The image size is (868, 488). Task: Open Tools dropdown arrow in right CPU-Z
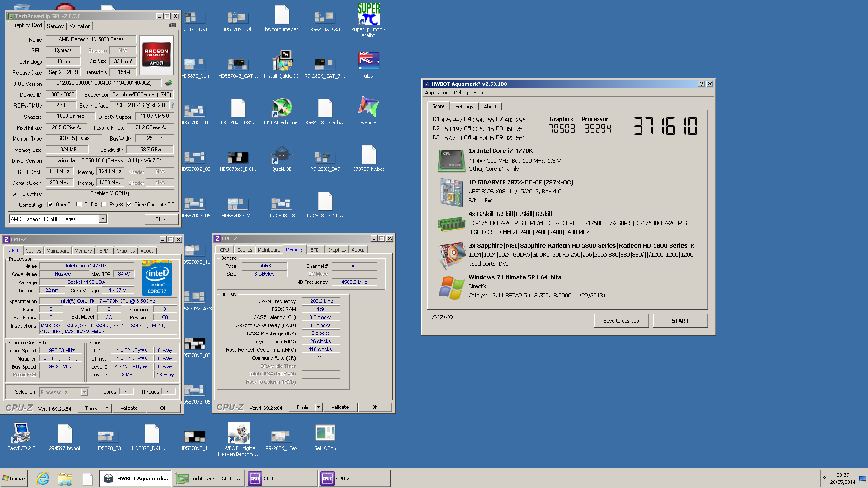coord(319,407)
